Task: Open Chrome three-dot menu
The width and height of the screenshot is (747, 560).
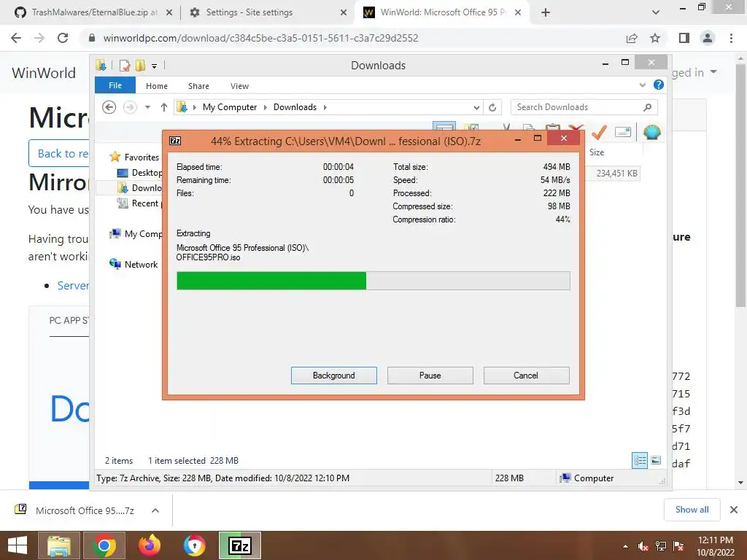Action: click(731, 38)
